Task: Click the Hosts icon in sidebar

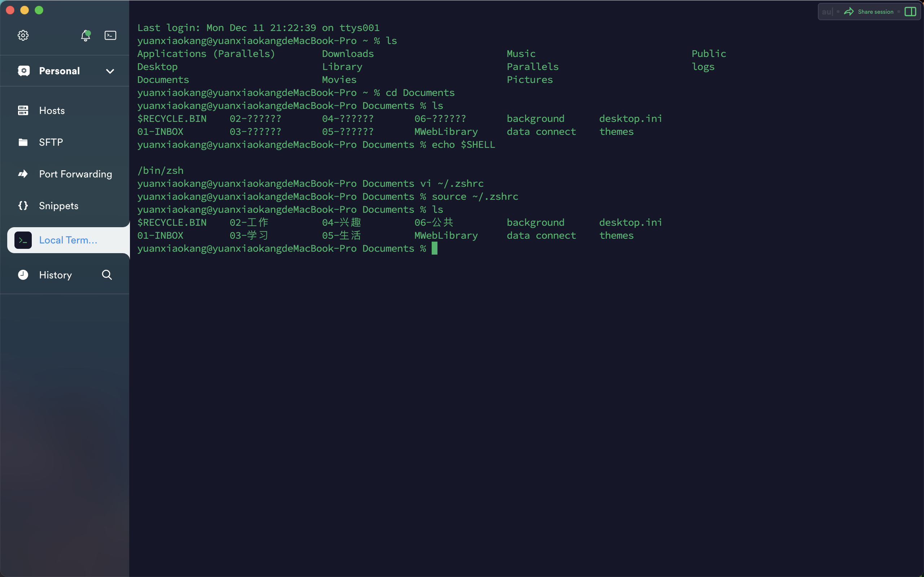Action: (23, 110)
